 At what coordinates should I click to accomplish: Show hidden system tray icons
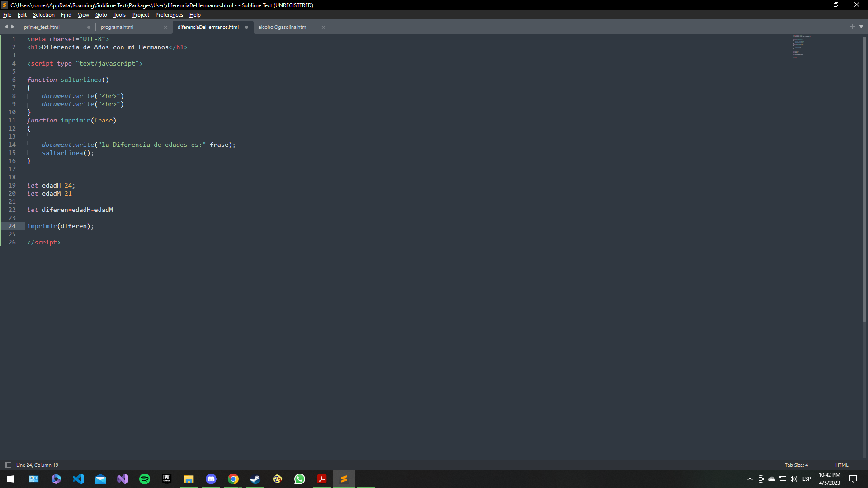750,479
